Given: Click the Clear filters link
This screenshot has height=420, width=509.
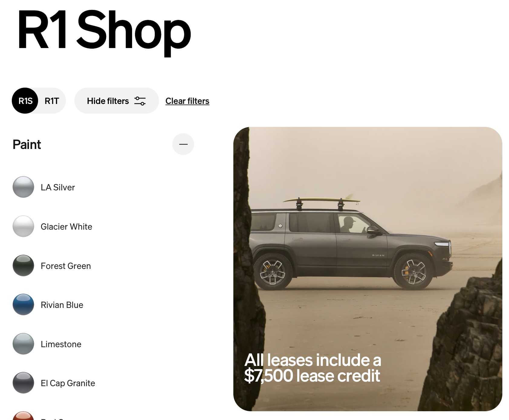Looking at the screenshot, I should point(187,101).
